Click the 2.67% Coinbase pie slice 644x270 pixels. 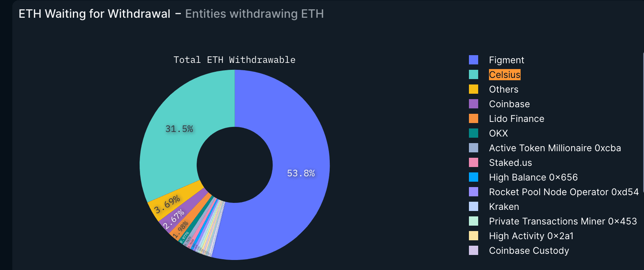pos(174,218)
